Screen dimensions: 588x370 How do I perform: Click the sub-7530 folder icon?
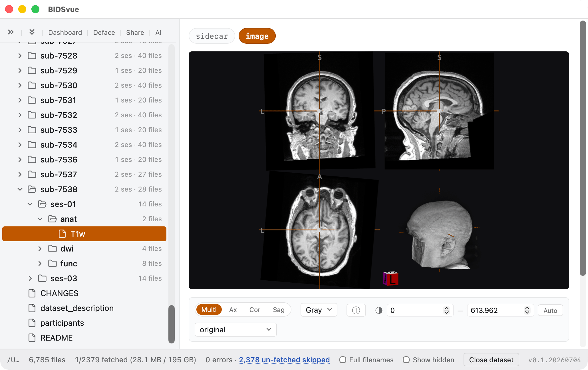(x=32, y=85)
